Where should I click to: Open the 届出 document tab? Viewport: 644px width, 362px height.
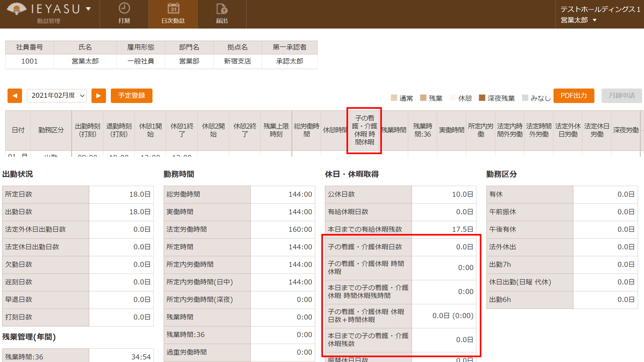tap(222, 14)
